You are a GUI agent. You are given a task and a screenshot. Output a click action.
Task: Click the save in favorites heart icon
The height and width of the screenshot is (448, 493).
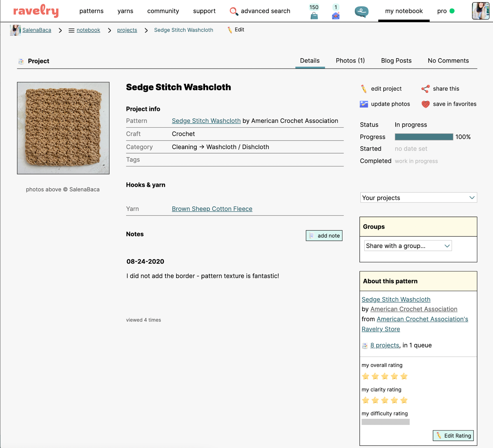426,104
